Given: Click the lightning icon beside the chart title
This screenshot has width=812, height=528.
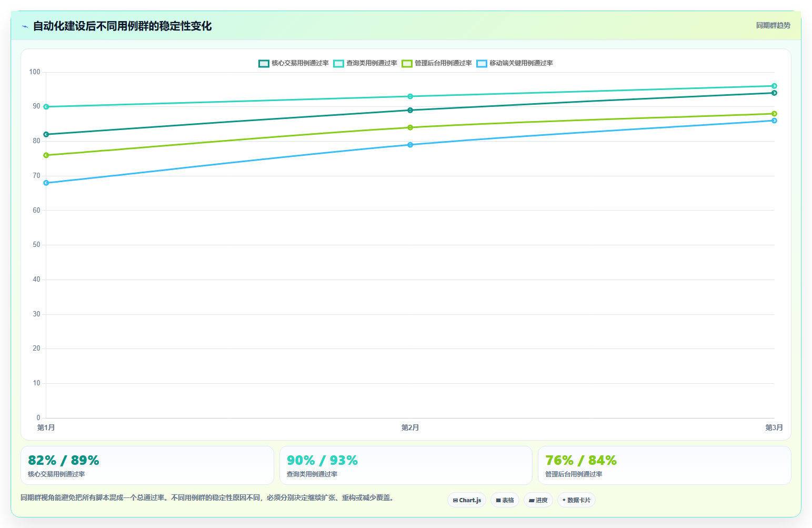Looking at the screenshot, I should tap(25, 26).
